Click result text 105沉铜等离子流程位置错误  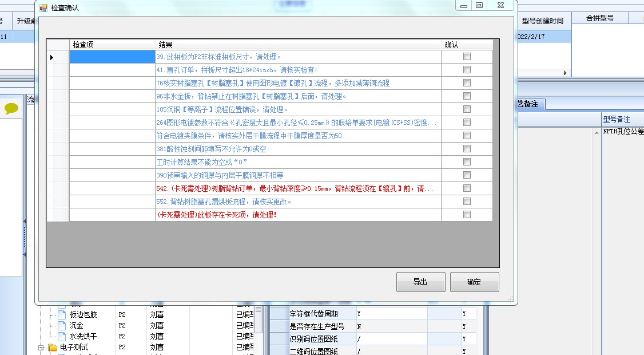pos(222,110)
